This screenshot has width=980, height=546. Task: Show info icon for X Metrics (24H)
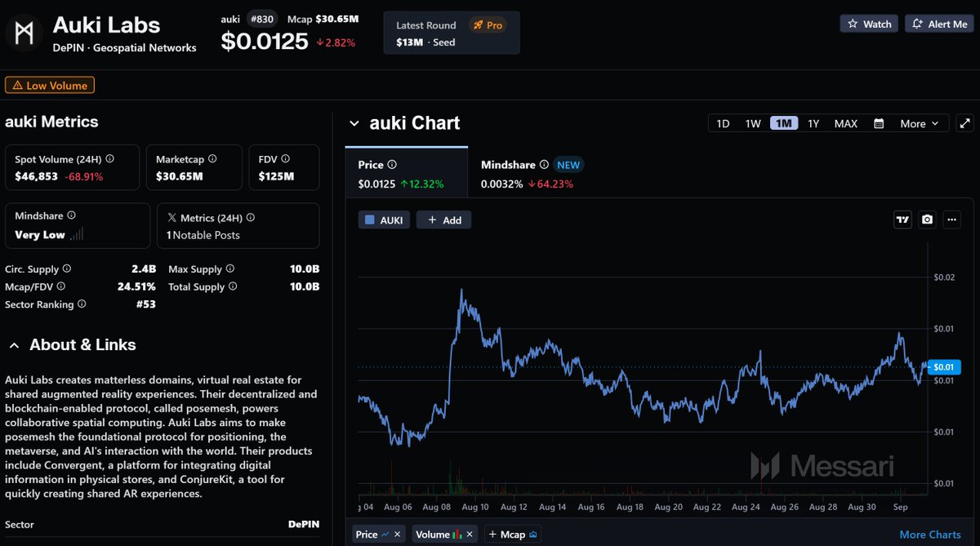point(250,218)
